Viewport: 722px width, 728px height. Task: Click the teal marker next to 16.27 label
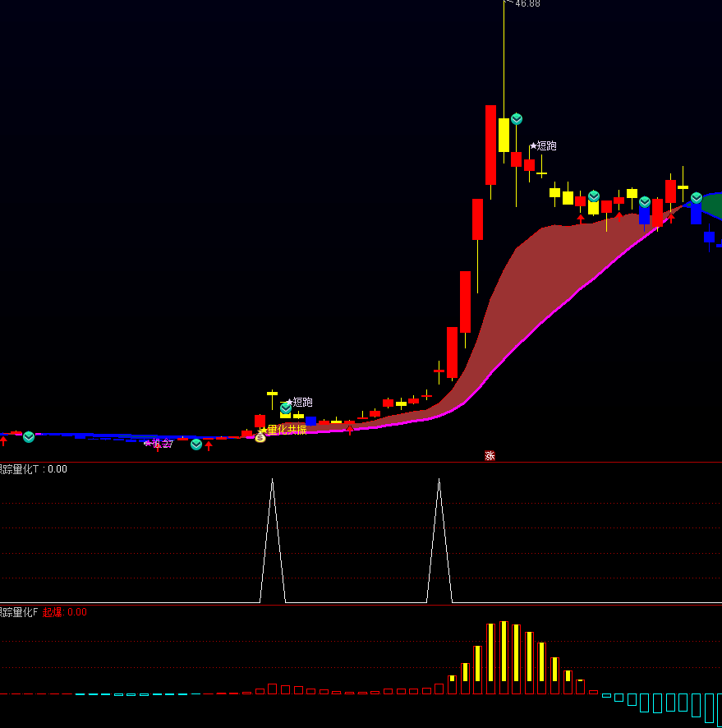196,445
